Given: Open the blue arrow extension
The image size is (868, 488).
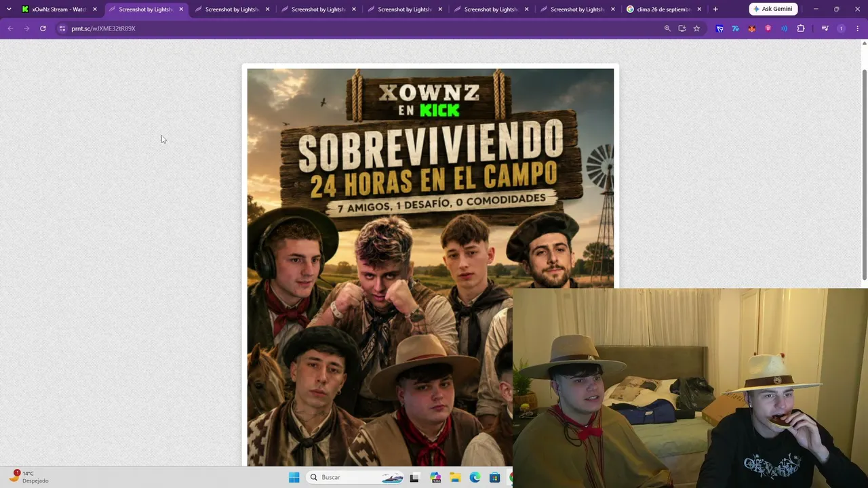Looking at the screenshot, I should click(x=719, y=28).
